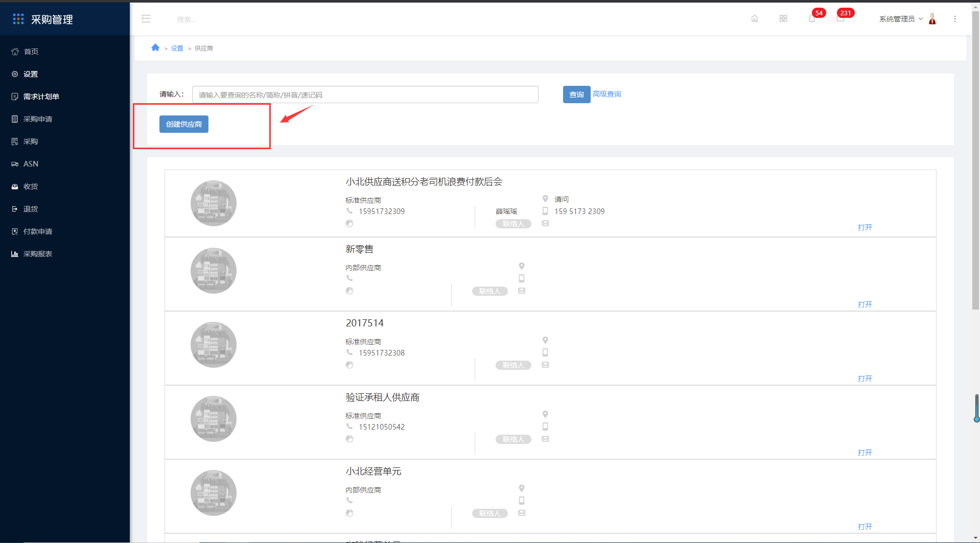Click the 内部供应商 label under 新零售
The width and height of the screenshot is (980, 543).
(363, 268)
